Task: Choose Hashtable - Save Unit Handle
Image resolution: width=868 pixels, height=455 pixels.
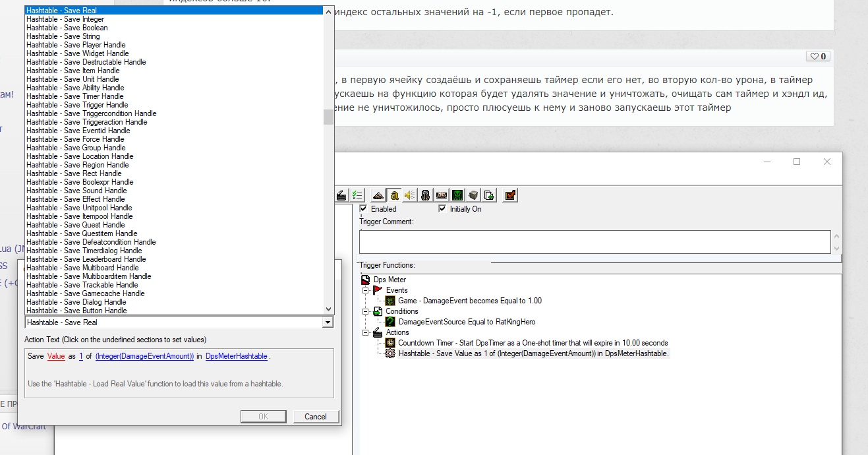Action: tap(174, 79)
